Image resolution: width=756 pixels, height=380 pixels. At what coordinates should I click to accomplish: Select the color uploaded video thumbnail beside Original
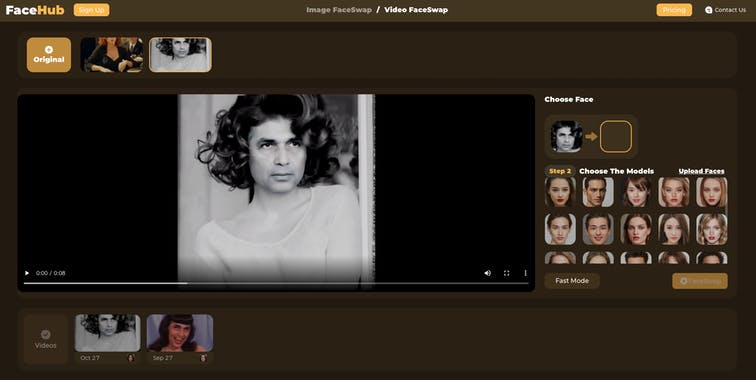point(111,55)
